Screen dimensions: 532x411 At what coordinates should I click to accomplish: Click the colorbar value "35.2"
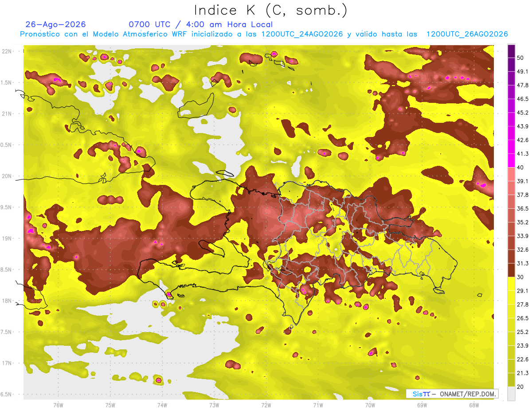(x=523, y=222)
